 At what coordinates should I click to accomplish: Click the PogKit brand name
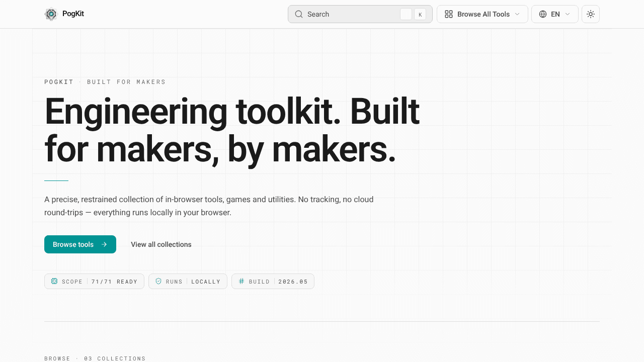click(x=73, y=14)
